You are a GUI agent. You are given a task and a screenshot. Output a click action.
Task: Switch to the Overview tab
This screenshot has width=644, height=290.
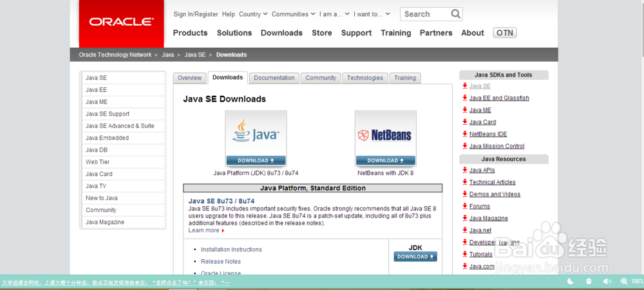tap(189, 78)
